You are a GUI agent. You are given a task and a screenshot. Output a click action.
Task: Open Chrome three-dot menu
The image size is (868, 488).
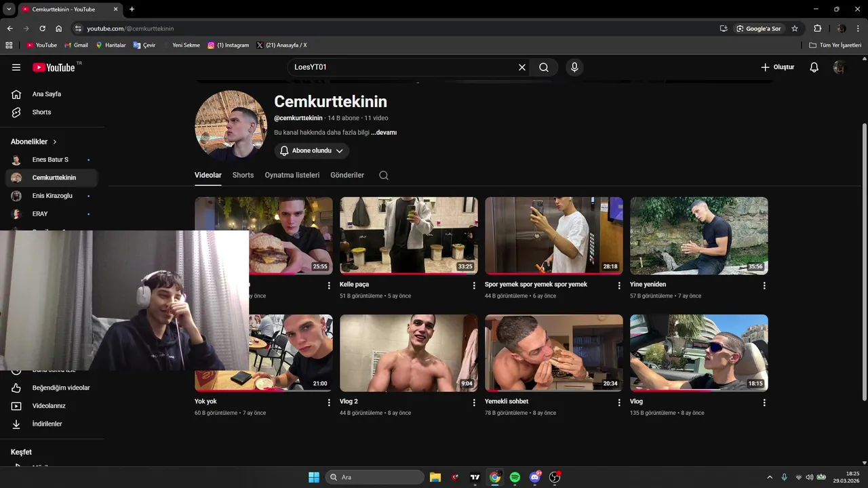coord(859,28)
